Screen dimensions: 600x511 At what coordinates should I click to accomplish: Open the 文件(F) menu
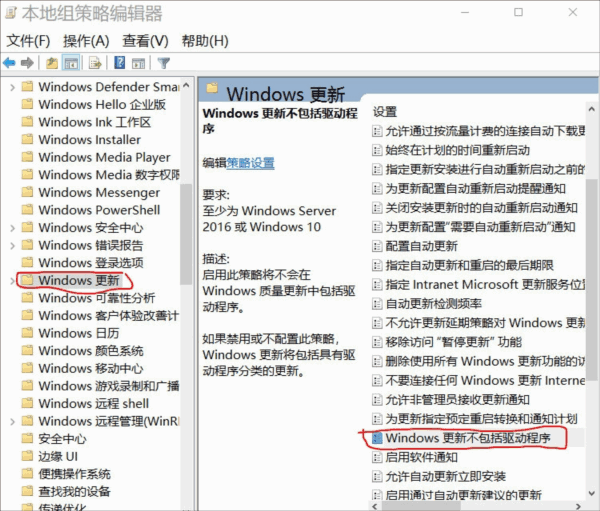coord(28,41)
